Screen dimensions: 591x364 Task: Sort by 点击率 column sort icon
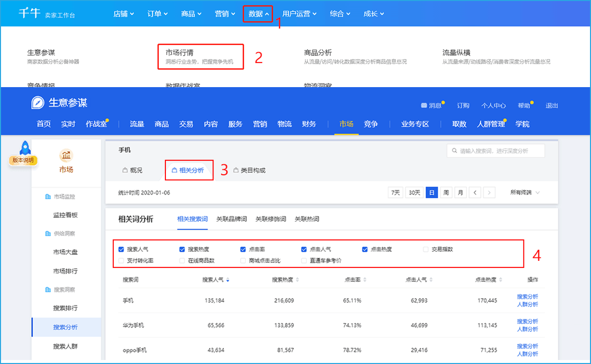(x=364, y=280)
